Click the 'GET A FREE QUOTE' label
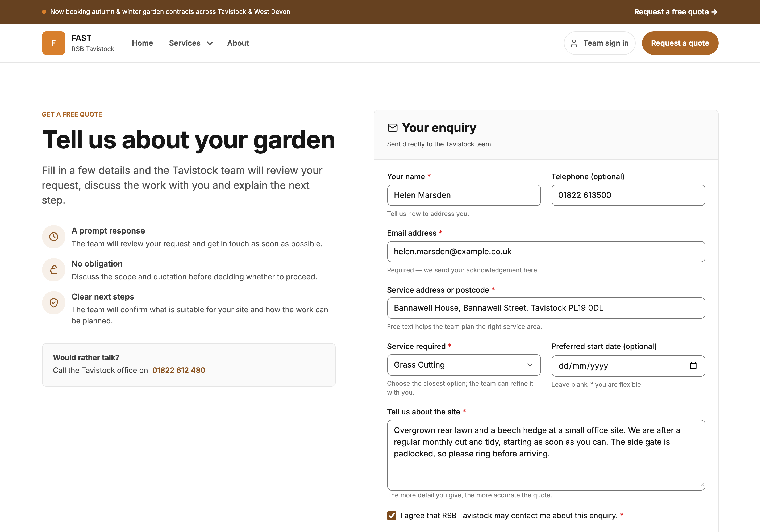 [x=72, y=114]
